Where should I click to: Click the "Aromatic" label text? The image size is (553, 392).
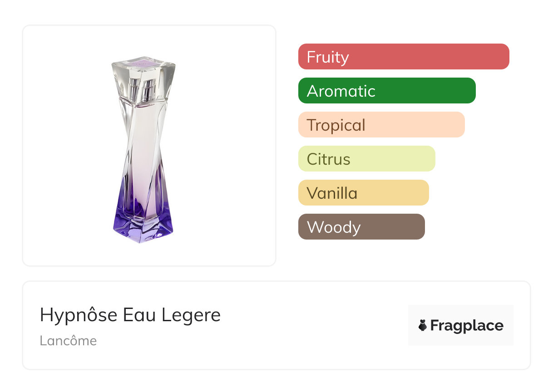341,91
